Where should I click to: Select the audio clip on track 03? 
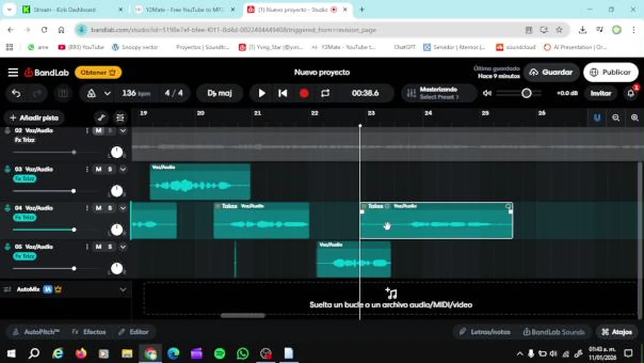point(200,182)
